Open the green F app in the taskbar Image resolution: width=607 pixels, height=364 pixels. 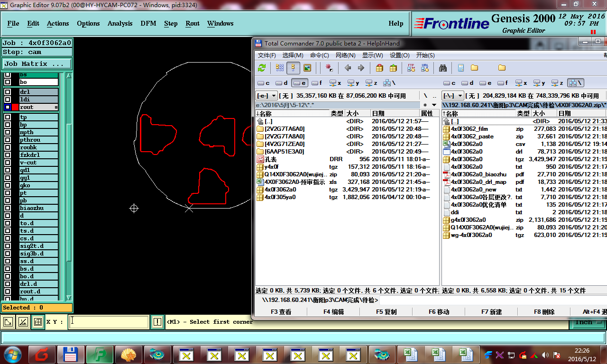click(x=100, y=355)
